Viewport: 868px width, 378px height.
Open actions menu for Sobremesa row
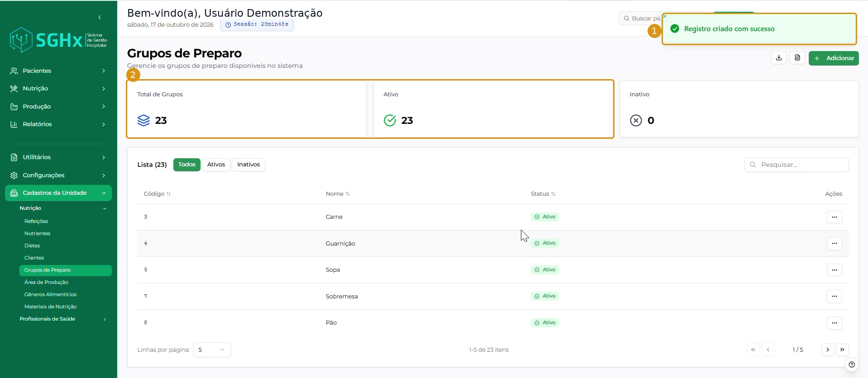(x=834, y=296)
